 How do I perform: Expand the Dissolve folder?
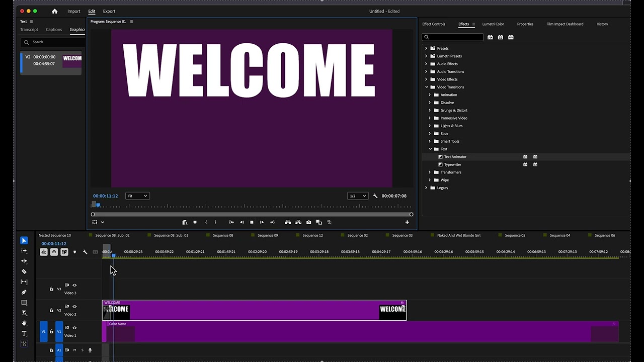coord(430,103)
